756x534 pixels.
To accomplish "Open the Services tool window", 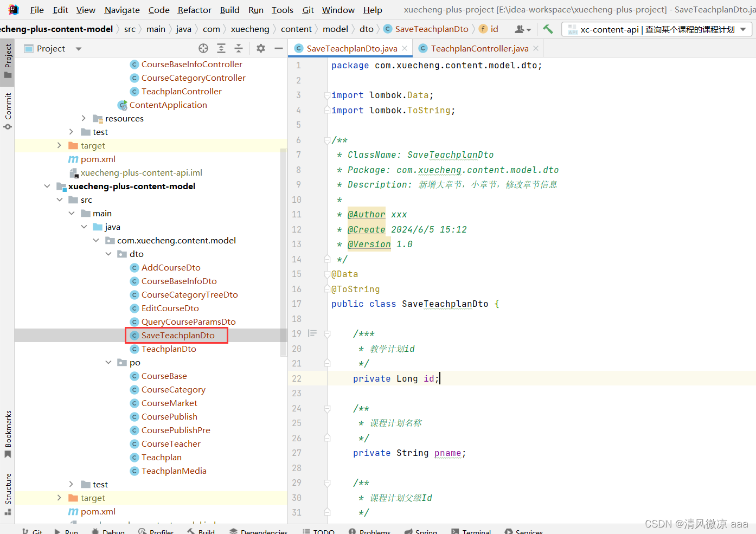I will (x=524, y=532).
